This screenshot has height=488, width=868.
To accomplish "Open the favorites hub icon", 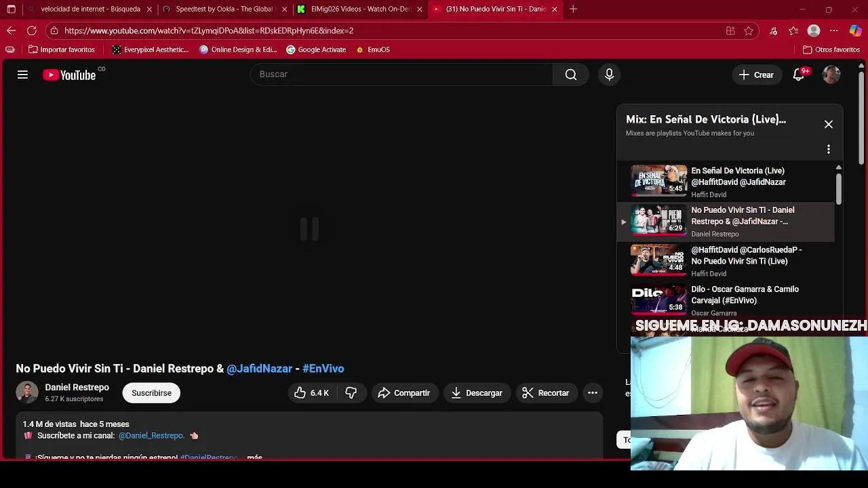I will point(793,30).
